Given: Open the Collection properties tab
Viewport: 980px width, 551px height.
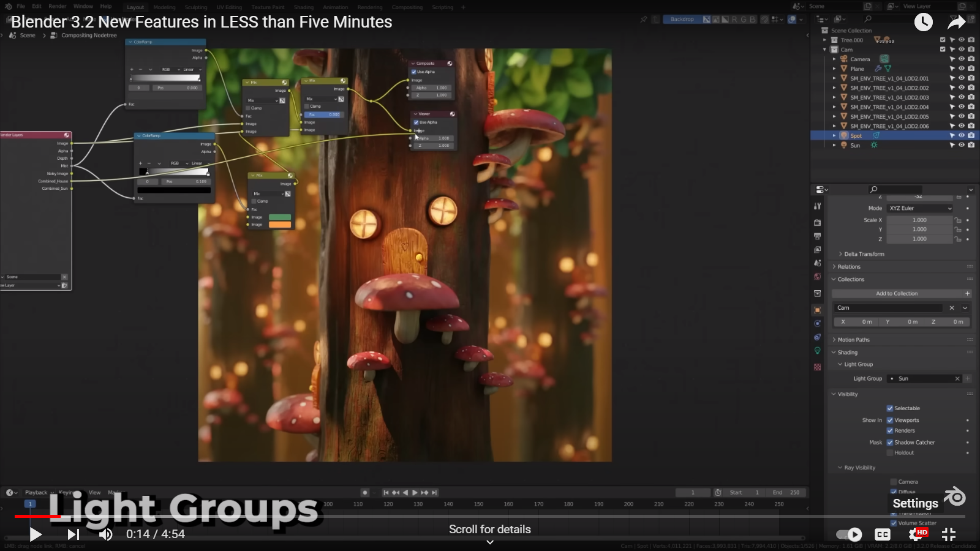Looking at the screenshot, I should pyautogui.click(x=817, y=294).
